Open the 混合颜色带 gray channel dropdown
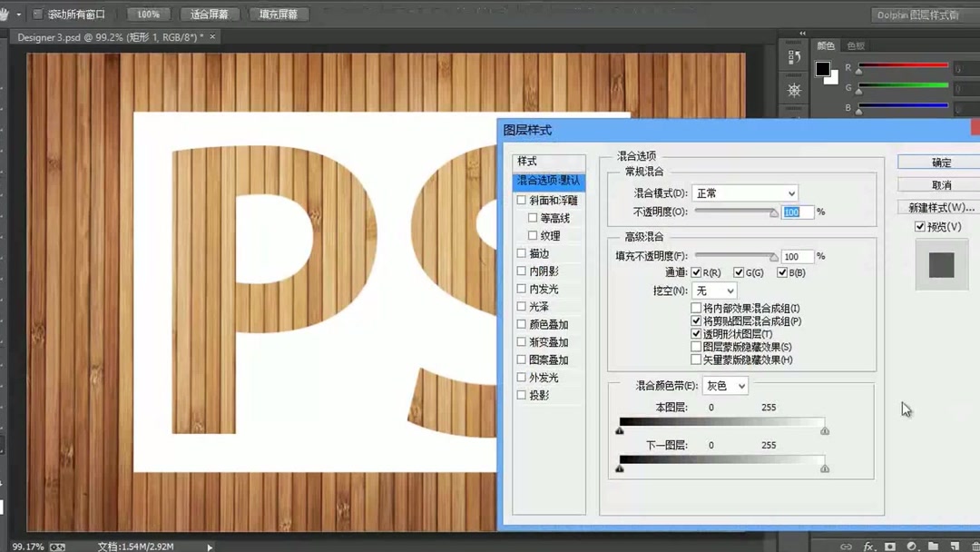Screen dimensions: 980x552 point(724,386)
